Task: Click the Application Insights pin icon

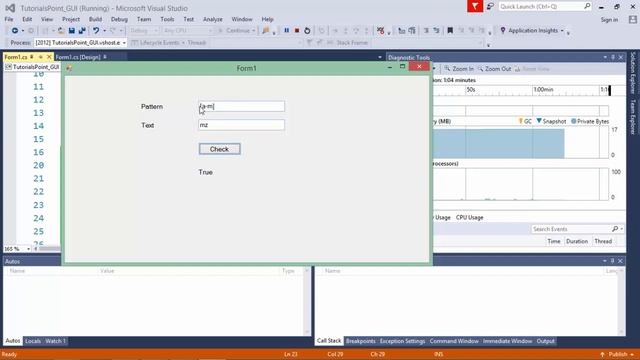Action: coord(503,30)
